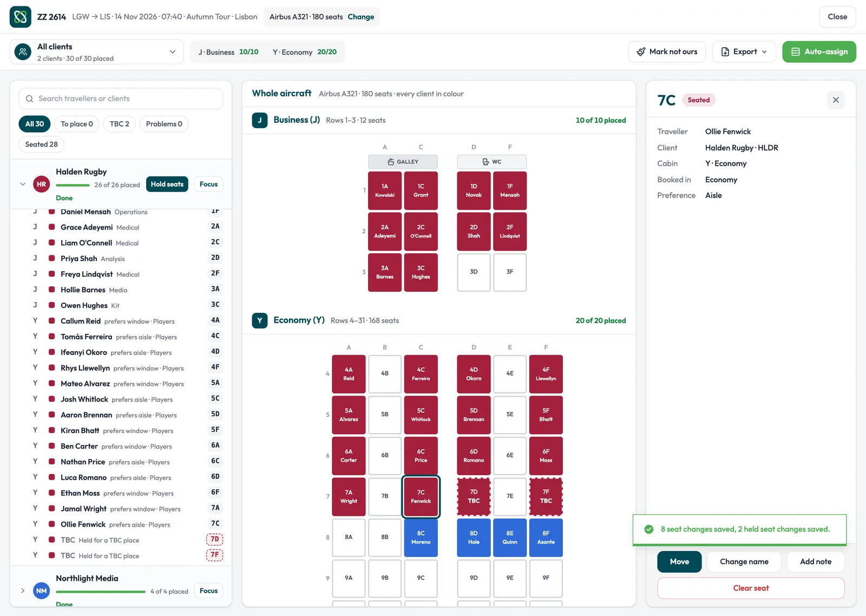The image size is (866, 616).
Task: Click the GALLEY block
Action: click(403, 162)
